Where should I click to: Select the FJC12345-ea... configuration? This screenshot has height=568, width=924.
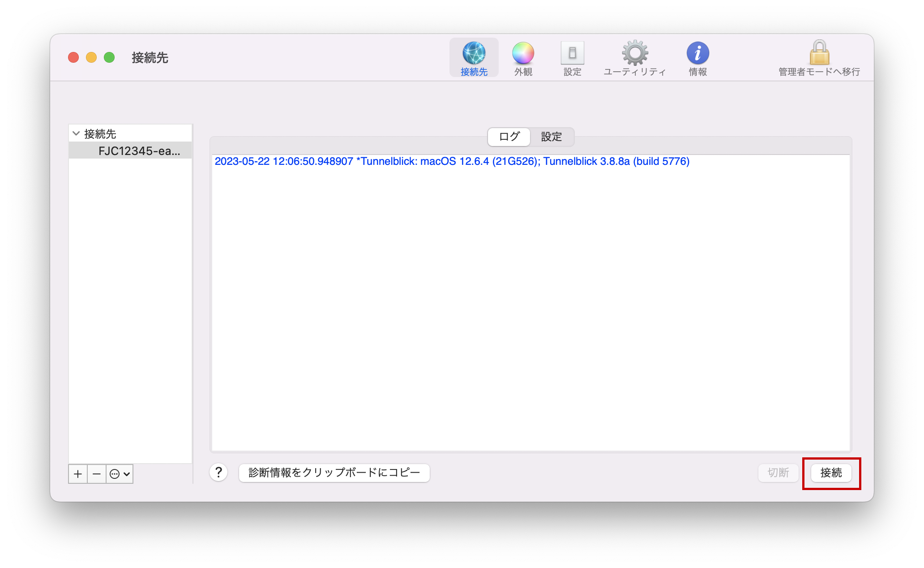(139, 151)
